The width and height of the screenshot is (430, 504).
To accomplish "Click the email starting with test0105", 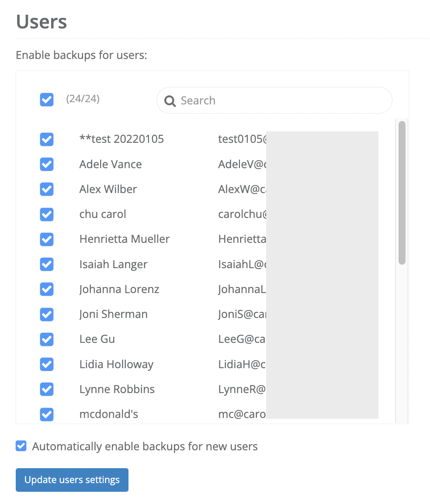I will point(242,139).
